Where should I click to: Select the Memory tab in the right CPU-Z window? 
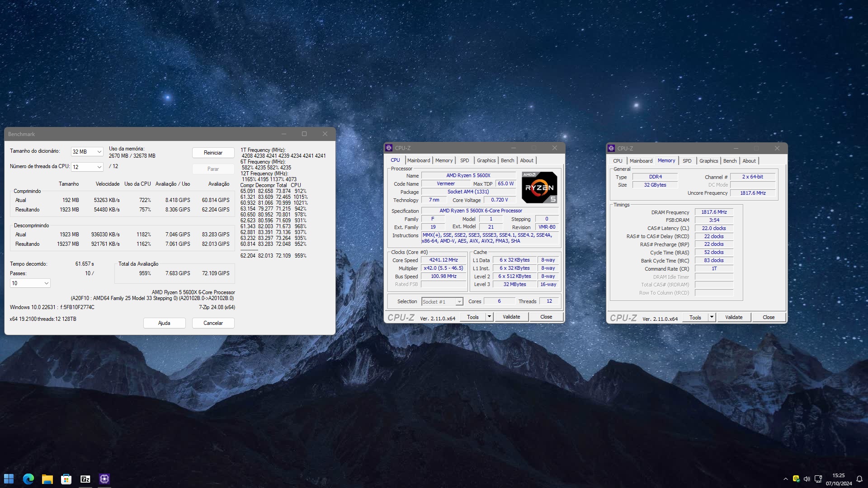(x=666, y=160)
